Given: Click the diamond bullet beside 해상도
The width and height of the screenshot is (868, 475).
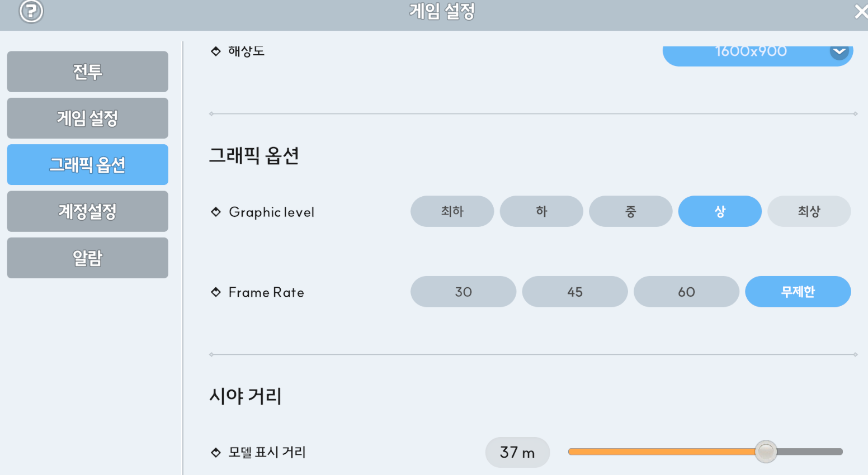Looking at the screenshot, I should (x=216, y=51).
